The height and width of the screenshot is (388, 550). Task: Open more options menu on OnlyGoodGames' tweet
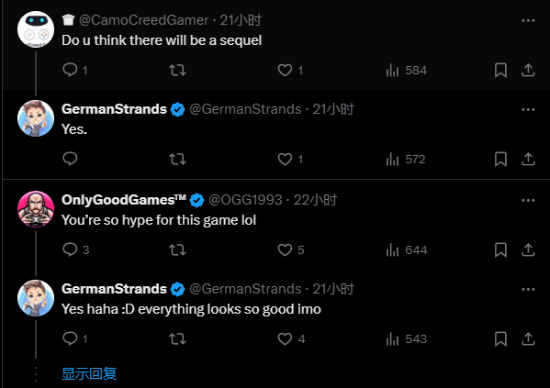[528, 200]
